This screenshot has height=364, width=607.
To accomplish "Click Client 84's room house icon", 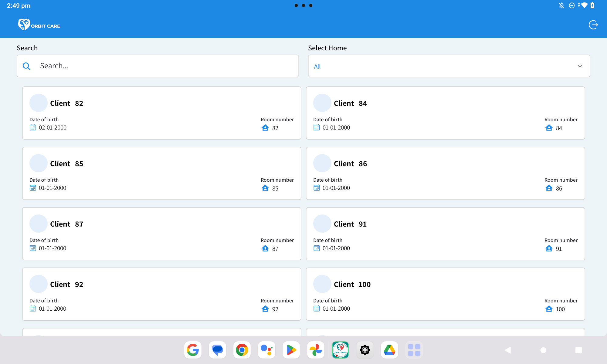I will (x=549, y=128).
